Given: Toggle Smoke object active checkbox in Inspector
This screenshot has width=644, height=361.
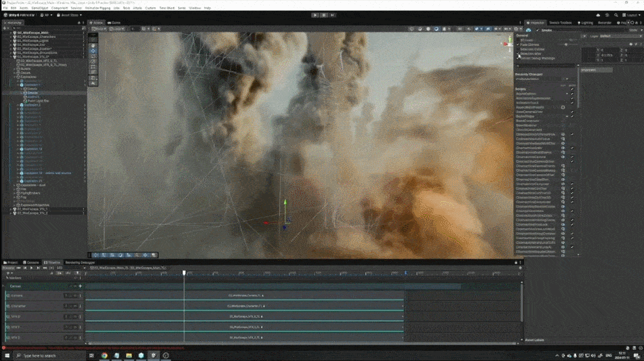Looking at the screenshot, I should click(x=537, y=30).
